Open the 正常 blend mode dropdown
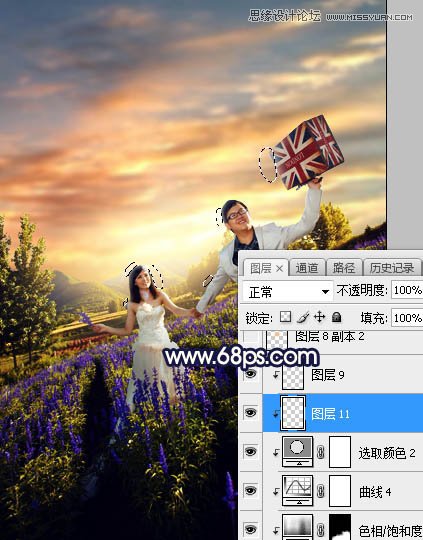The width and height of the screenshot is (423, 540). 288,292
